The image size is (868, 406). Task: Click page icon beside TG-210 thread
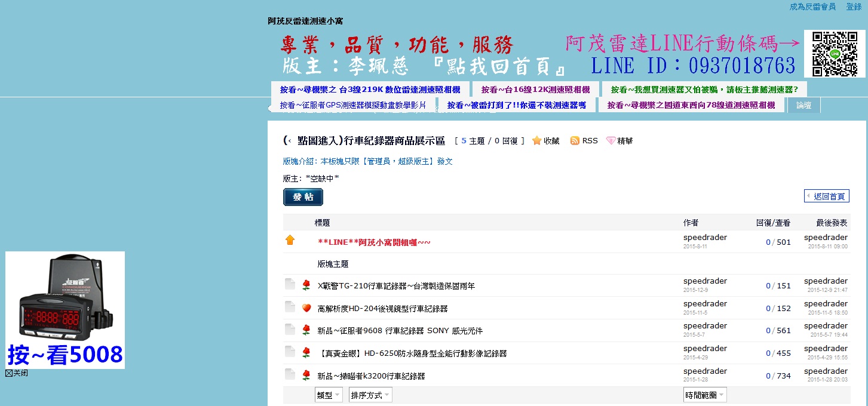[x=290, y=285]
